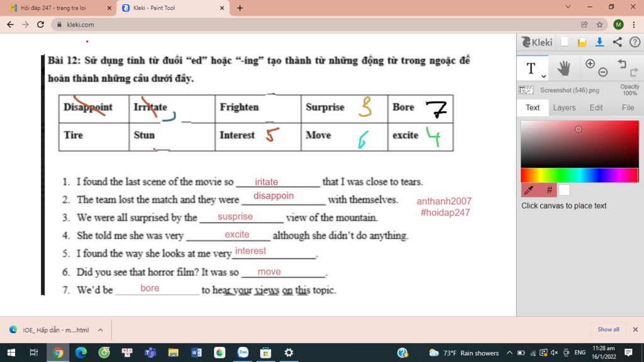Go forward in browser history
Screen dimensions: 644x362
point(25,25)
